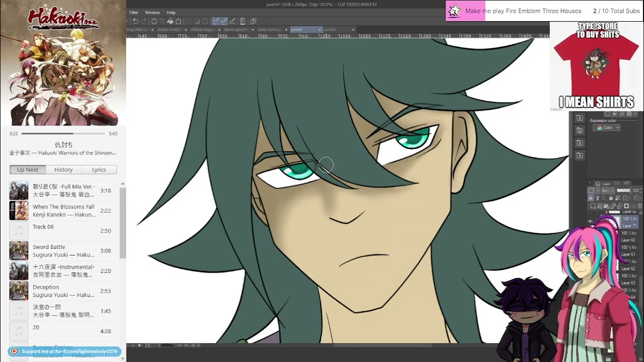
Task: Click the fourth material download icon in side dock
Action: [580, 155]
